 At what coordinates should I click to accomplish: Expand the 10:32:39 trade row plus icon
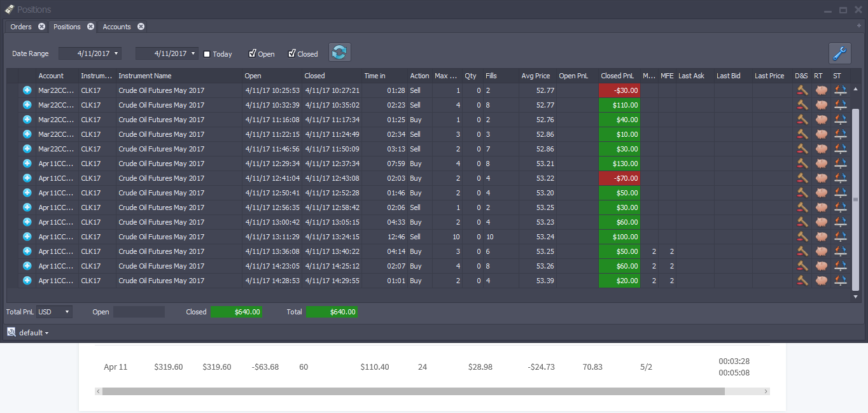click(27, 105)
